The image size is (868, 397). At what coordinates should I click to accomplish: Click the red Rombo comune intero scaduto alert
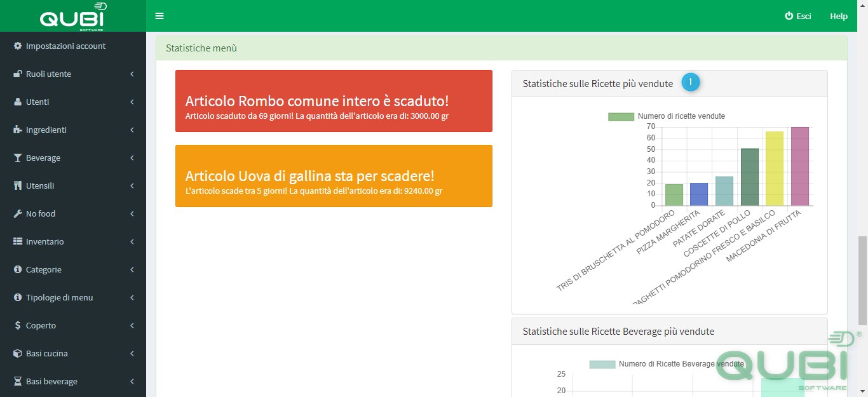pos(334,101)
